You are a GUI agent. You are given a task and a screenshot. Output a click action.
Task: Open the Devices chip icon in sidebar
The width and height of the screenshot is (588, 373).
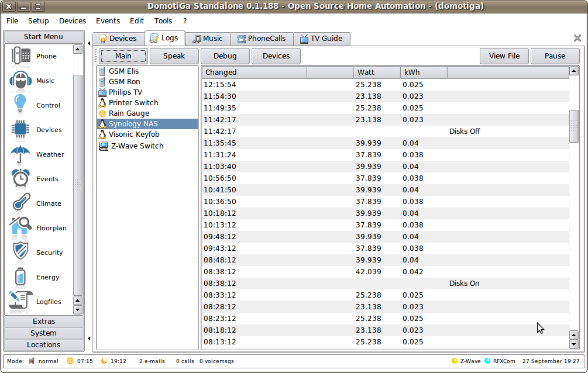[x=20, y=130]
